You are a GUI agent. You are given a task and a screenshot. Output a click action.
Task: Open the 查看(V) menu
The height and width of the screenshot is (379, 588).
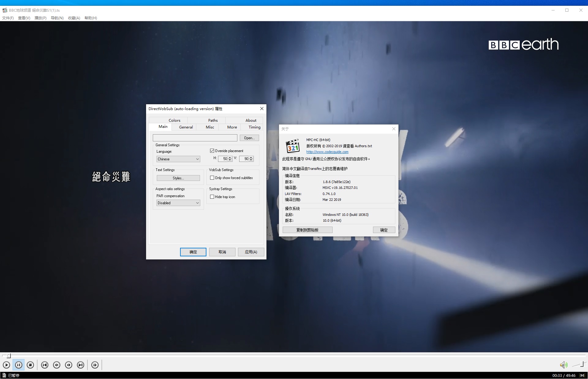tap(24, 18)
